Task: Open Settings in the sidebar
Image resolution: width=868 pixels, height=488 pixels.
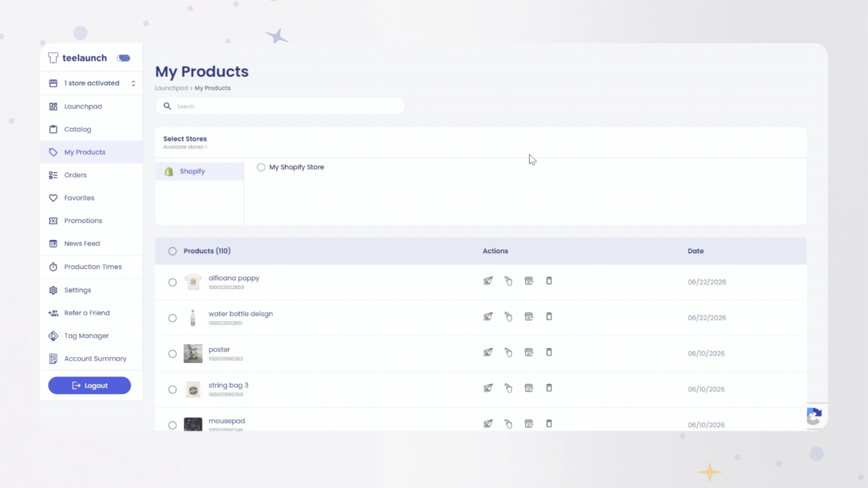Action: (x=91, y=290)
